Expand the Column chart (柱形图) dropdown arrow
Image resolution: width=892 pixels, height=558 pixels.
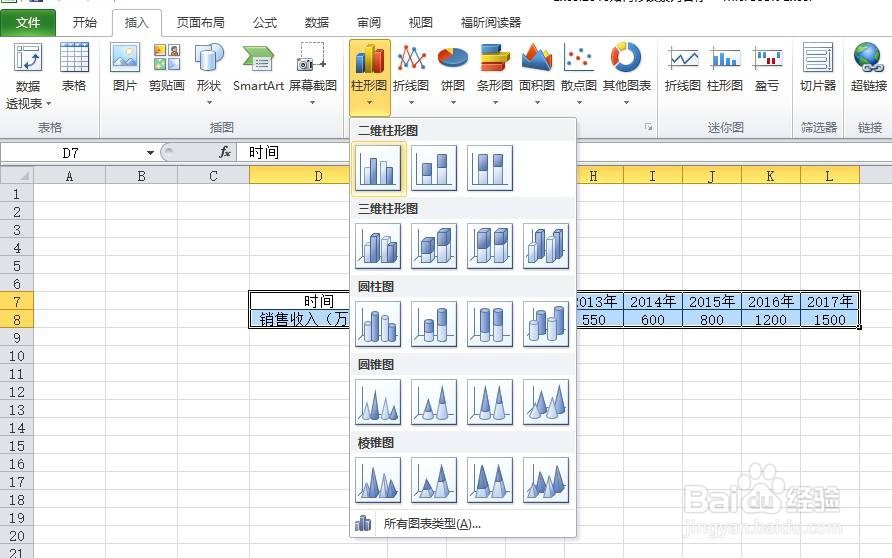pos(370,102)
